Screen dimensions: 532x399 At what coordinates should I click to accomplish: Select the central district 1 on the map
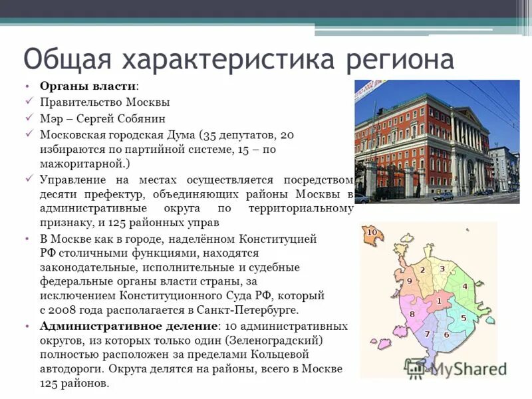click(439, 301)
